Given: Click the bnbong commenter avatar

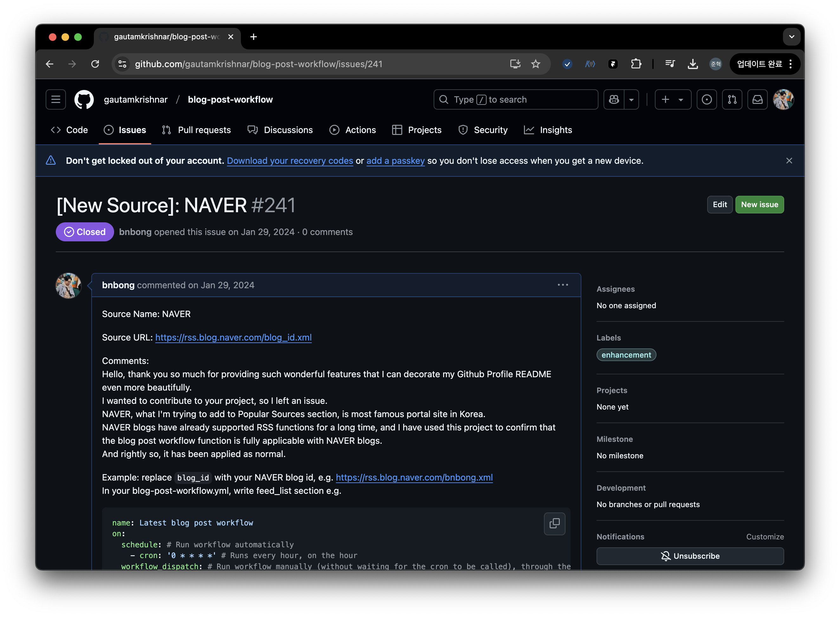Looking at the screenshot, I should [68, 286].
